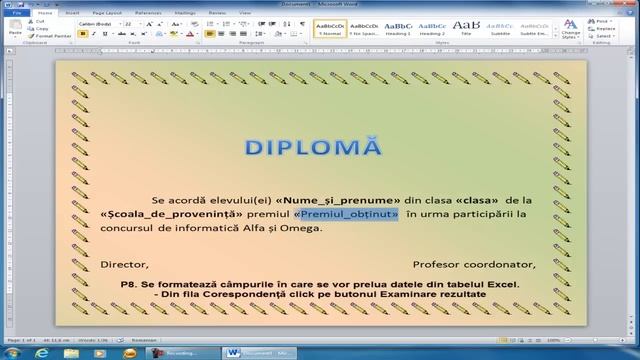640x360 pixels.
Task: Apply the Heading 2 style
Action: 432,29
